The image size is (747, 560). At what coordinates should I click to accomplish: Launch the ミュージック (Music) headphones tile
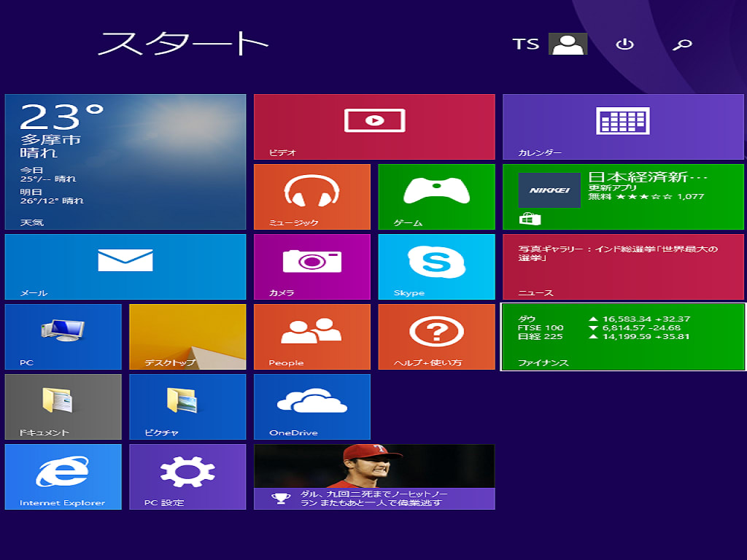312,197
